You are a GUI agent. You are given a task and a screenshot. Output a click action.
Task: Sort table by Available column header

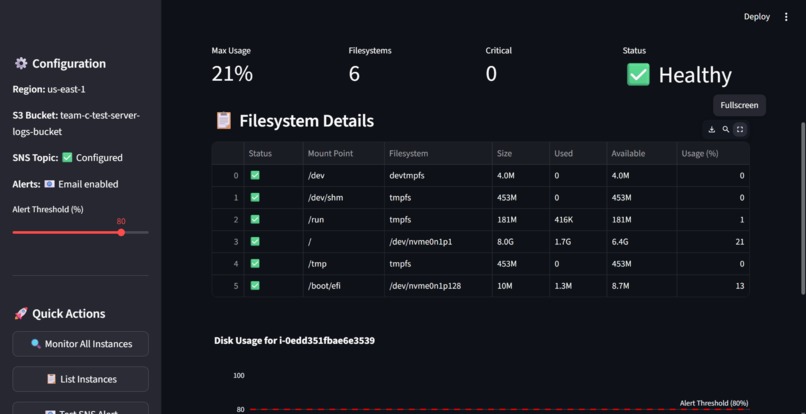(642, 153)
